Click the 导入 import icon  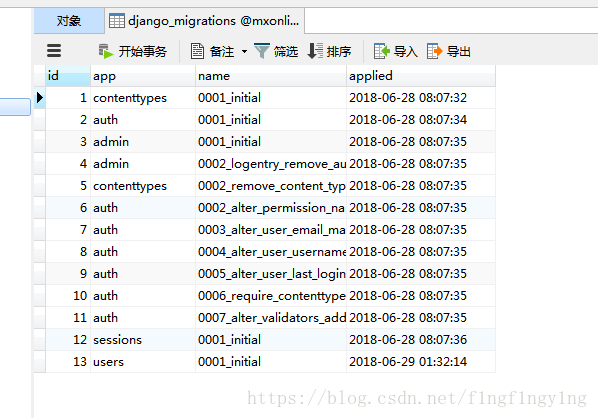pyautogui.click(x=382, y=51)
